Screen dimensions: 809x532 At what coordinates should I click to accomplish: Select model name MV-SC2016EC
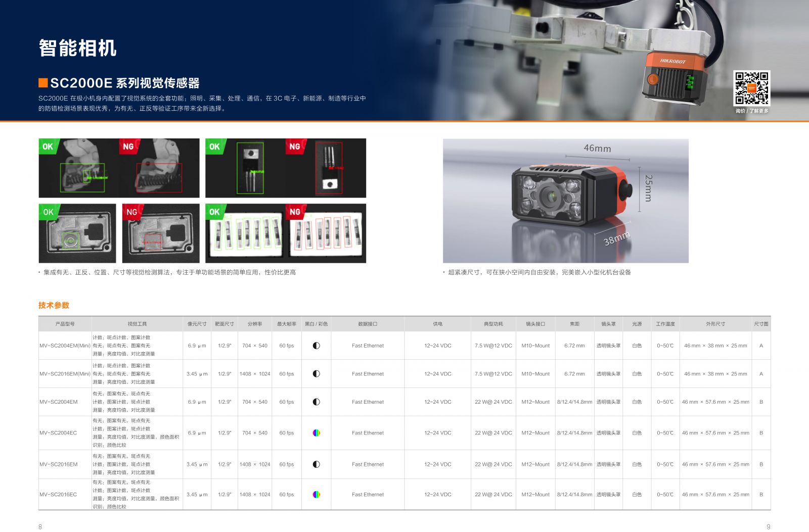pos(58,495)
